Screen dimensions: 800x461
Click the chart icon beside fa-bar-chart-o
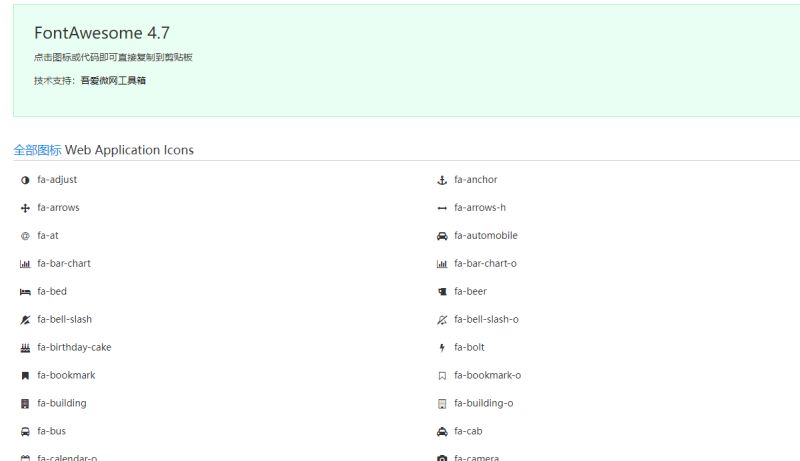[442, 264]
